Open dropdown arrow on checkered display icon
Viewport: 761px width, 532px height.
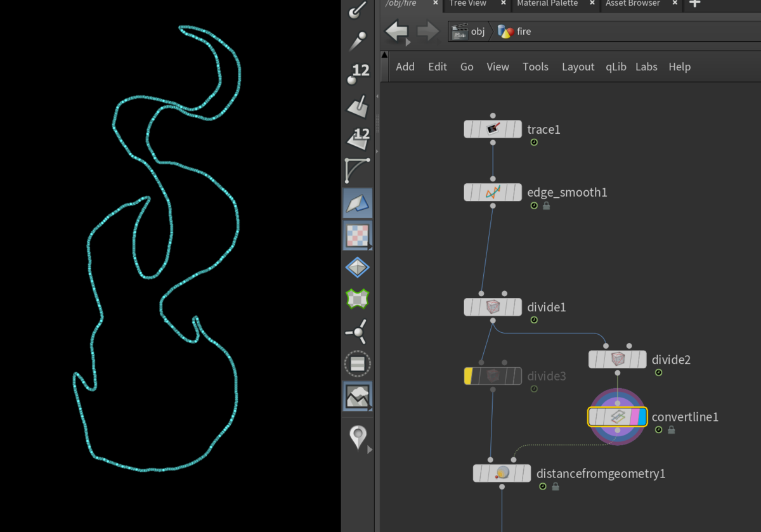coord(369,248)
